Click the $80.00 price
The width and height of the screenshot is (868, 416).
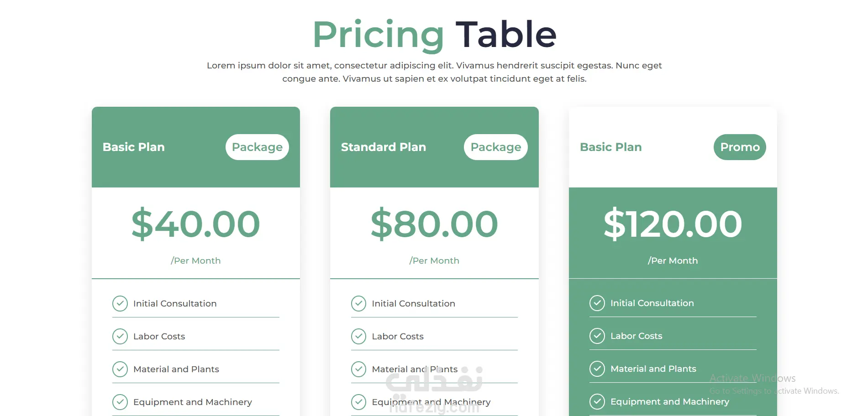tap(434, 224)
